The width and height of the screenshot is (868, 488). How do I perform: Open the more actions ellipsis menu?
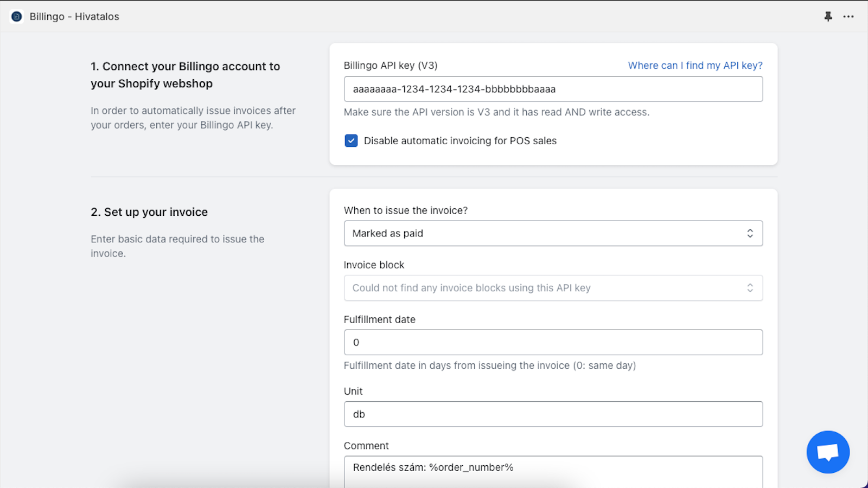(x=848, y=17)
